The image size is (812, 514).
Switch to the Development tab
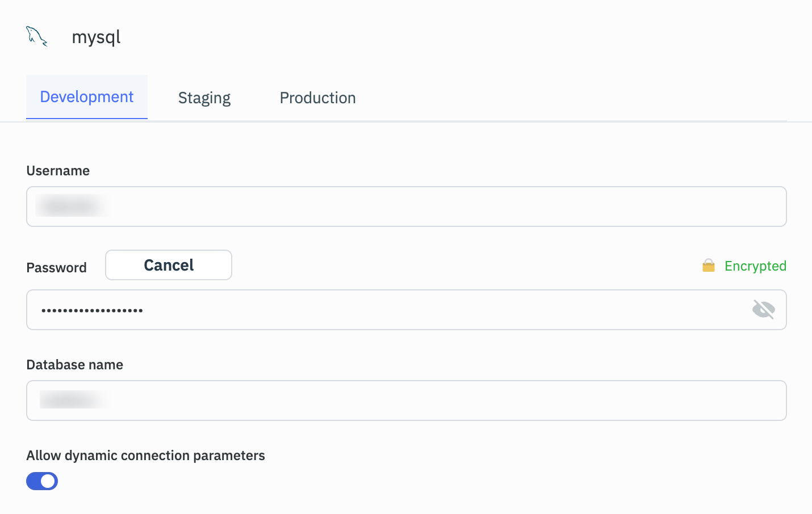pyautogui.click(x=87, y=97)
